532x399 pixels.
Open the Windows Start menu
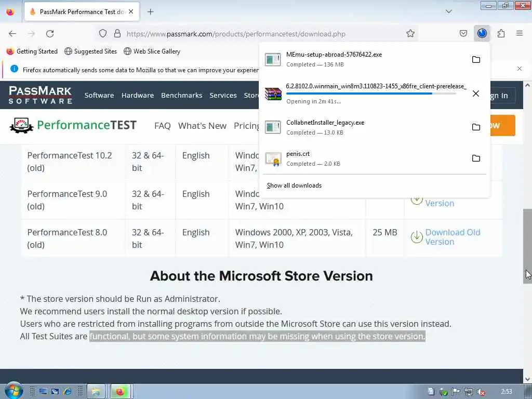(13, 391)
